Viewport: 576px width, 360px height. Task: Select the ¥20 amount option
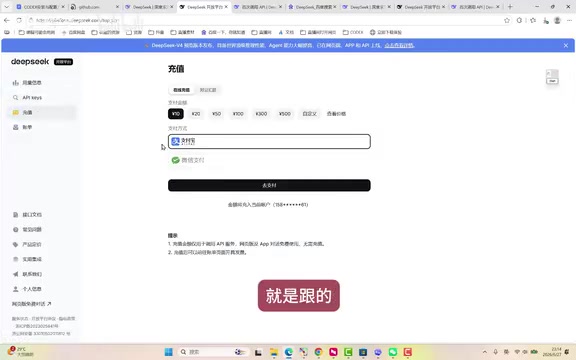pyautogui.click(x=196, y=114)
